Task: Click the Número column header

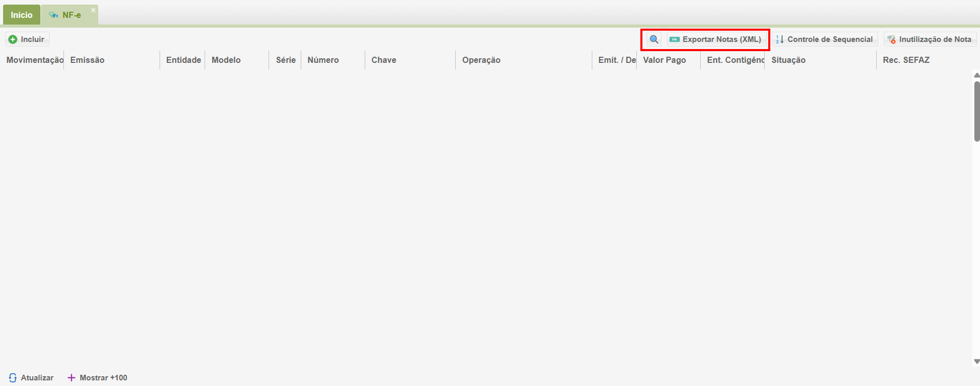Action: pyautogui.click(x=333, y=60)
